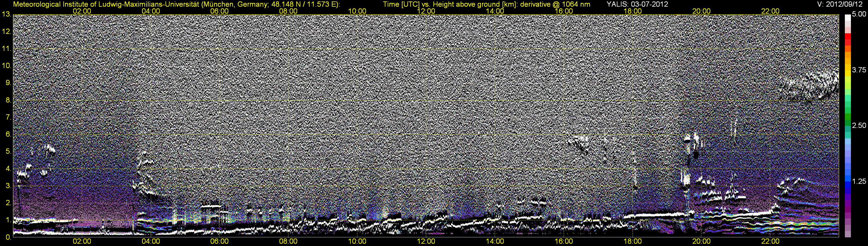Viewport: 868px width, 246px height.
Task: Click the 10:00 label on the top time axis
Action: point(357,11)
